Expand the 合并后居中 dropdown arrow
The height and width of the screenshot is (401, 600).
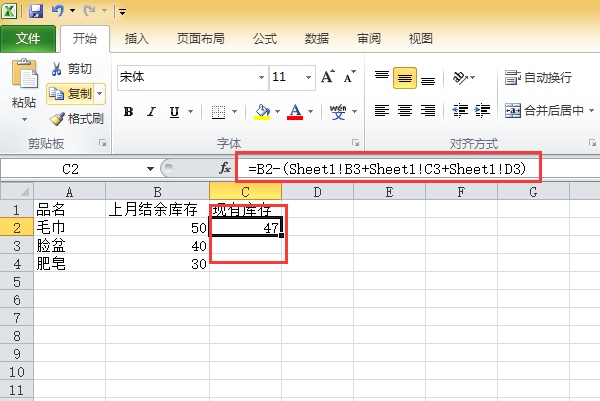[592, 111]
